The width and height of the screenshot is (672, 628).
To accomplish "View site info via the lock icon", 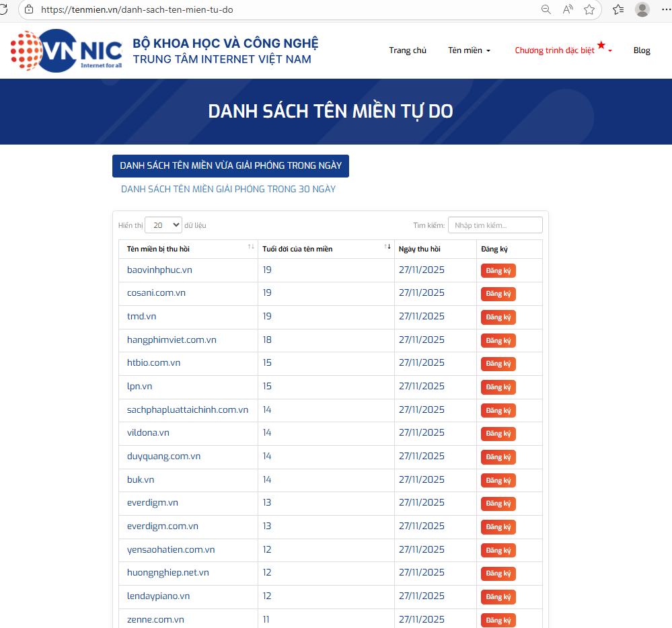I will [x=28, y=9].
